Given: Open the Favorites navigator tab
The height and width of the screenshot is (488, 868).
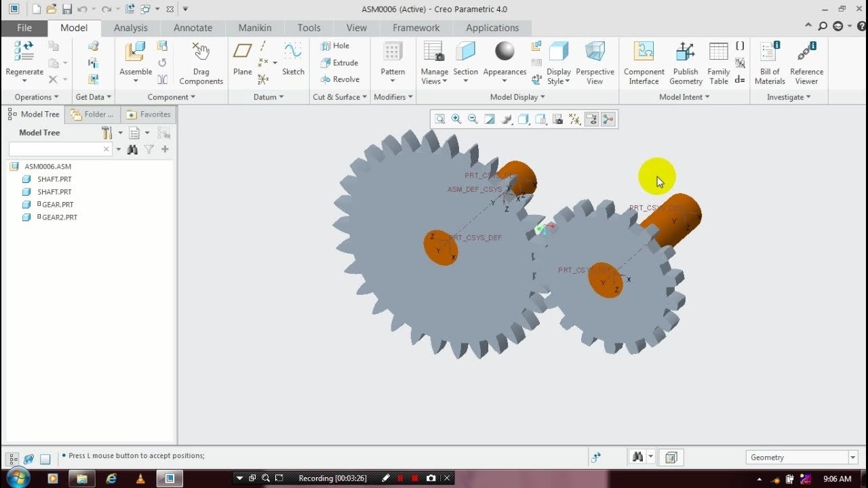Looking at the screenshot, I should [x=149, y=115].
